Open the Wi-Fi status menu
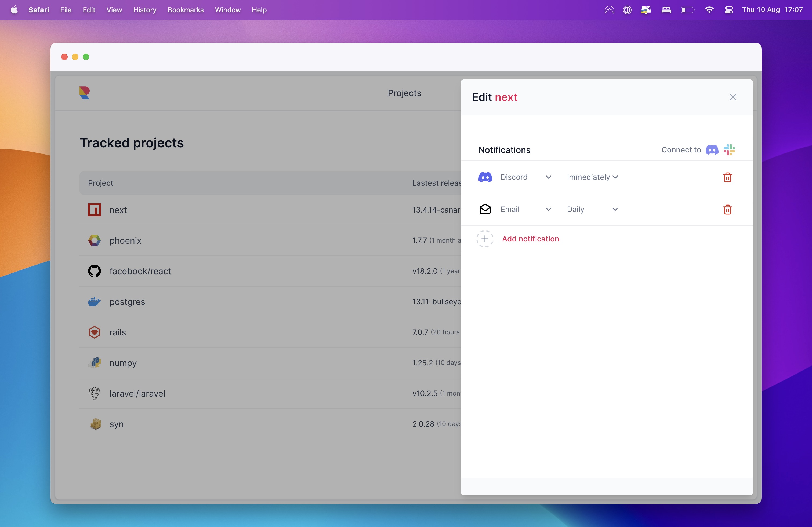Viewport: 812px width, 527px height. point(709,10)
